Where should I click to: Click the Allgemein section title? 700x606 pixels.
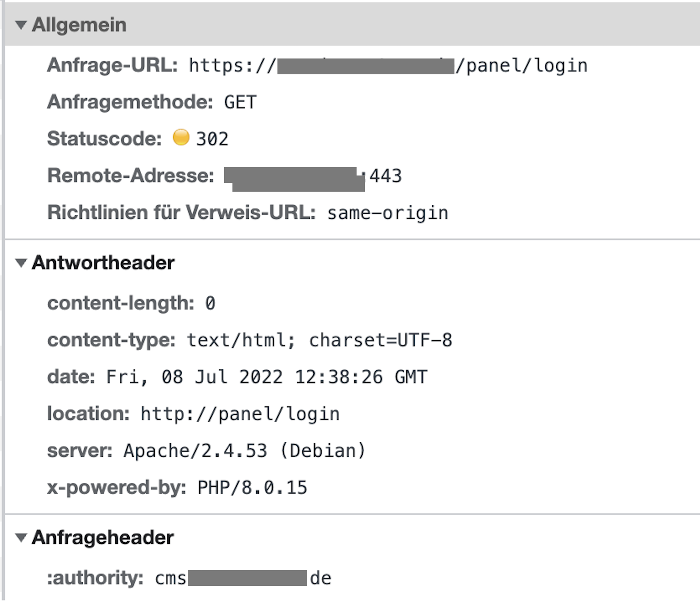pos(79,25)
